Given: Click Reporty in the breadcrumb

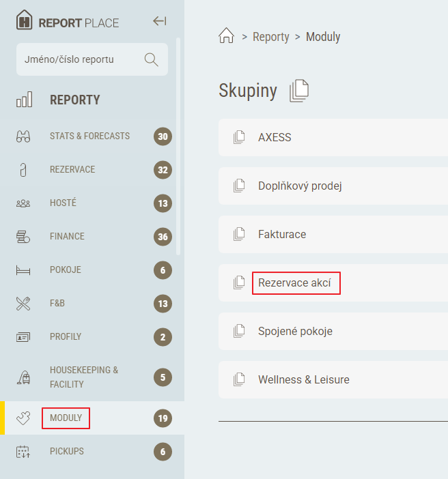Looking at the screenshot, I should [270, 37].
